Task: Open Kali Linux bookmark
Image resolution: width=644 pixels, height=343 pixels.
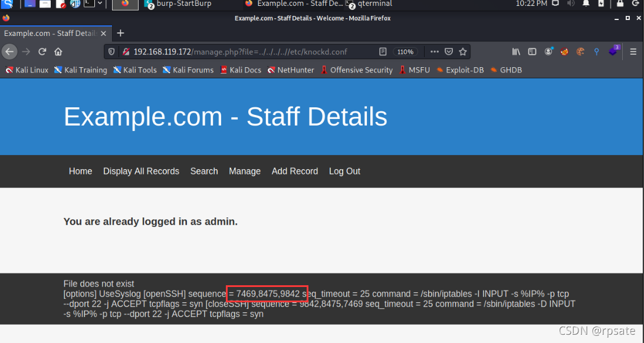Action: click(27, 70)
